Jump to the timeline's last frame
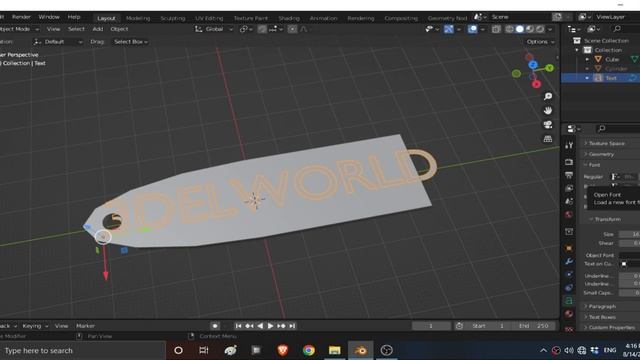 coord(292,326)
